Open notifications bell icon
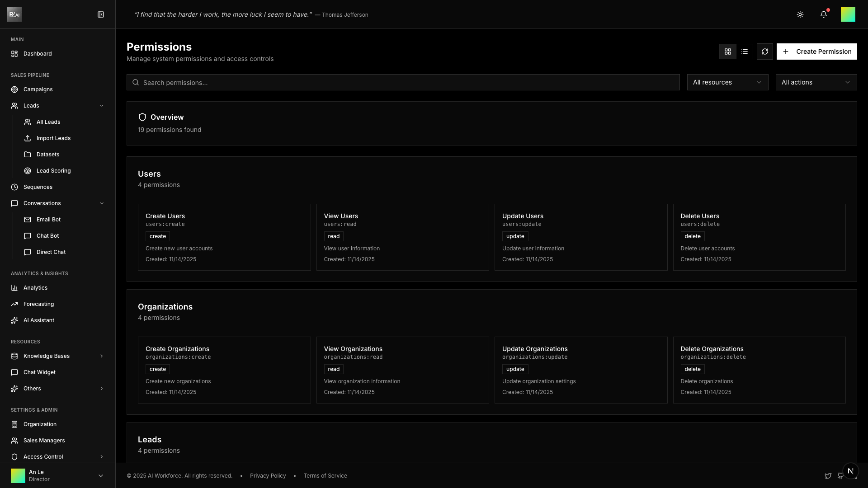Viewport: 868px width, 488px height. point(824,14)
